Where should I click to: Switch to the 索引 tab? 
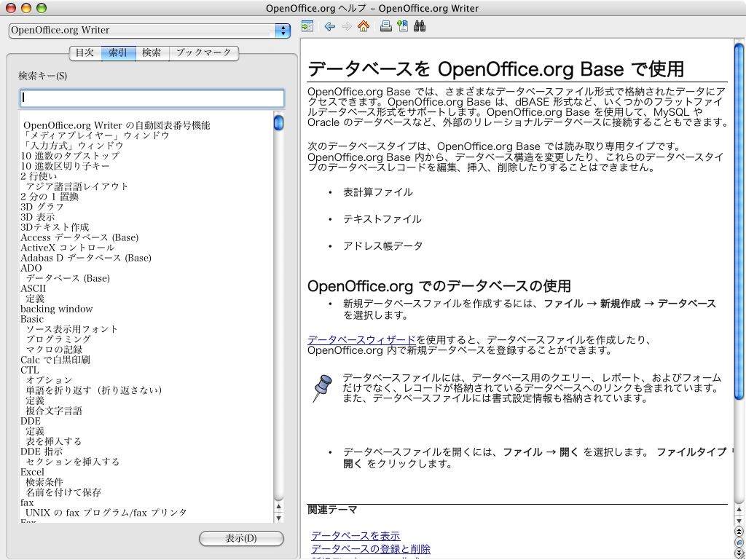tap(118, 52)
